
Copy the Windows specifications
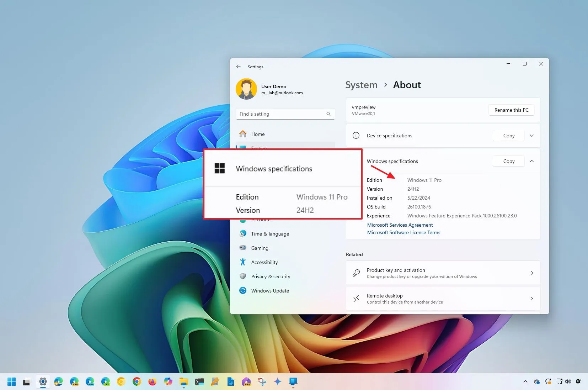(x=509, y=161)
